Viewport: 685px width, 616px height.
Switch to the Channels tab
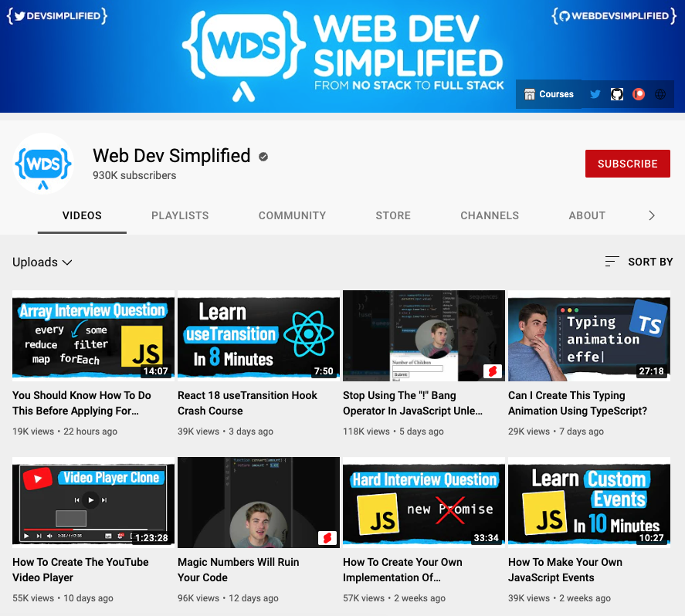(x=490, y=215)
